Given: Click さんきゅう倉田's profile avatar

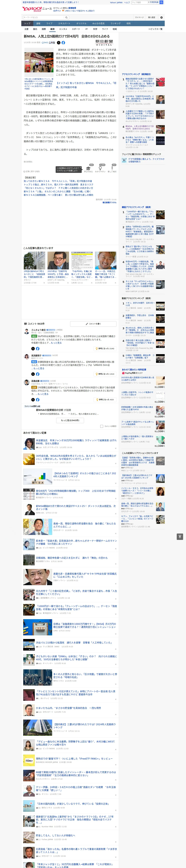Looking at the screenshot, I should [26, 332].
